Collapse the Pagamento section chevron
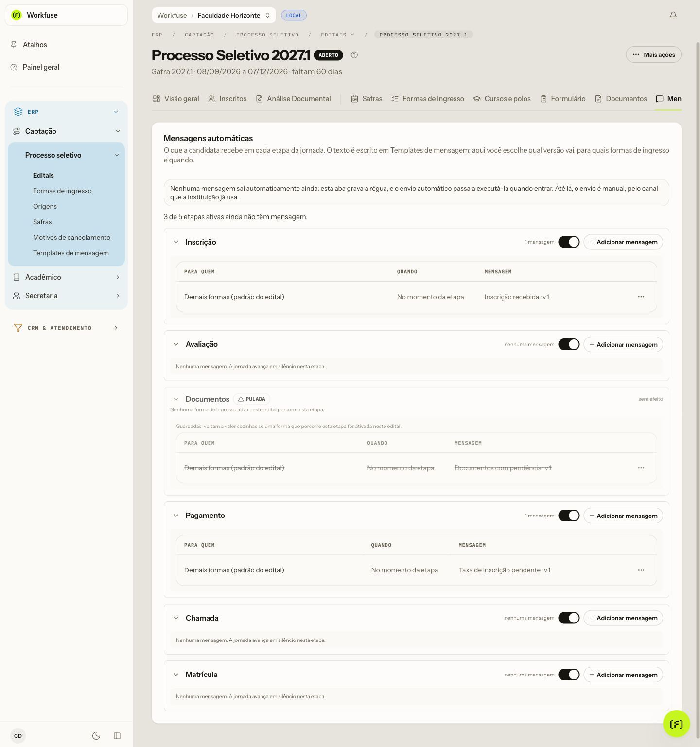This screenshot has width=700, height=747. pyautogui.click(x=176, y=516)
